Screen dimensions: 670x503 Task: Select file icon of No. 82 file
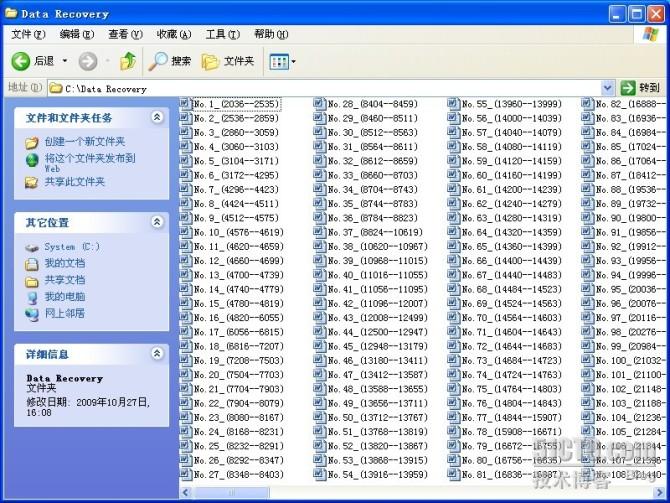pyautogui.click(x=587, y=103)
